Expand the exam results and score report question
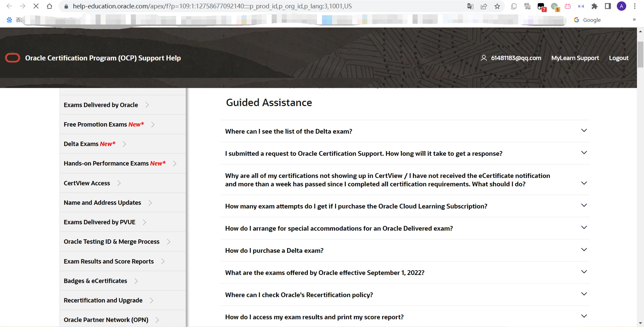644x327 pixels. (x=405, y=317)
